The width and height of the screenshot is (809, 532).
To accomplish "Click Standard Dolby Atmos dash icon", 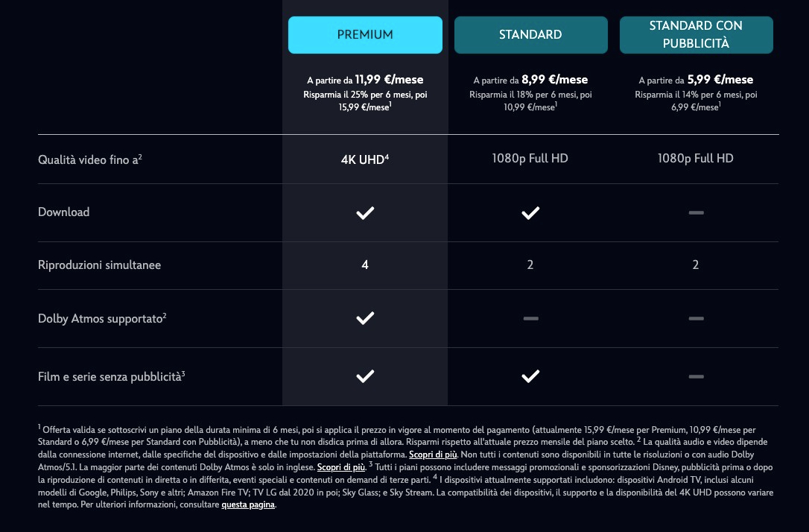I will pyautogui.click(x=530, y=318).
